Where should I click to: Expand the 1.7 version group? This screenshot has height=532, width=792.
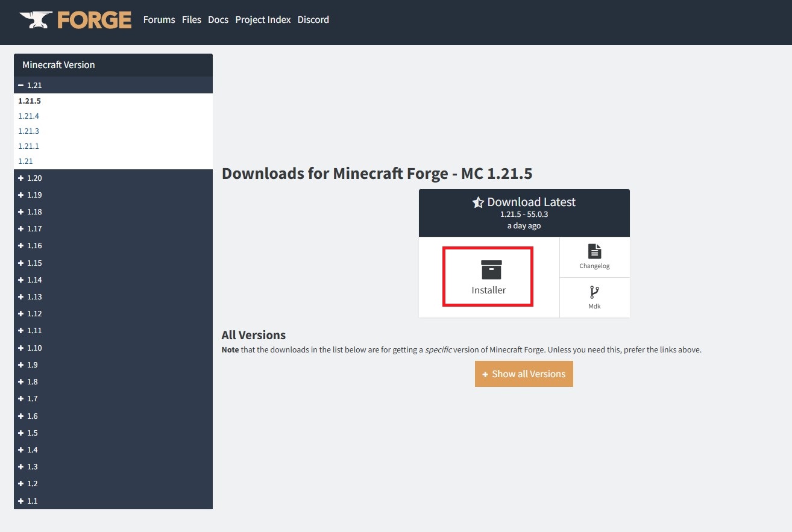tap(113, 398)
